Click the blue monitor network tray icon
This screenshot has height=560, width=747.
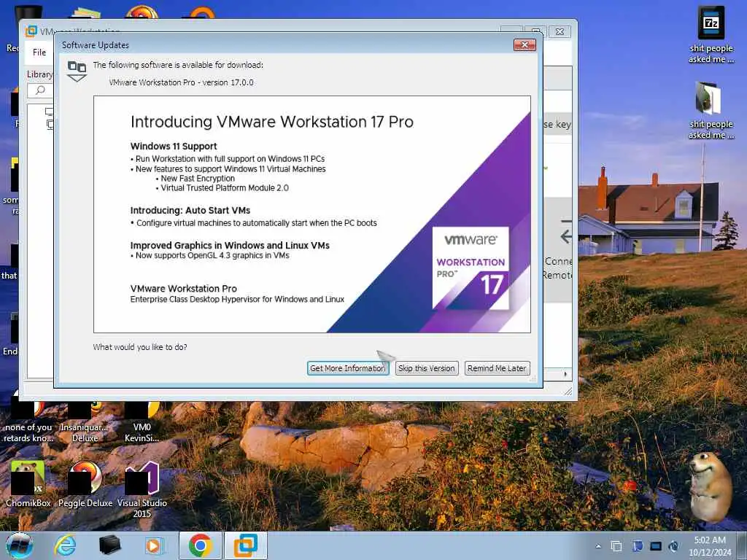click(638, 546)
